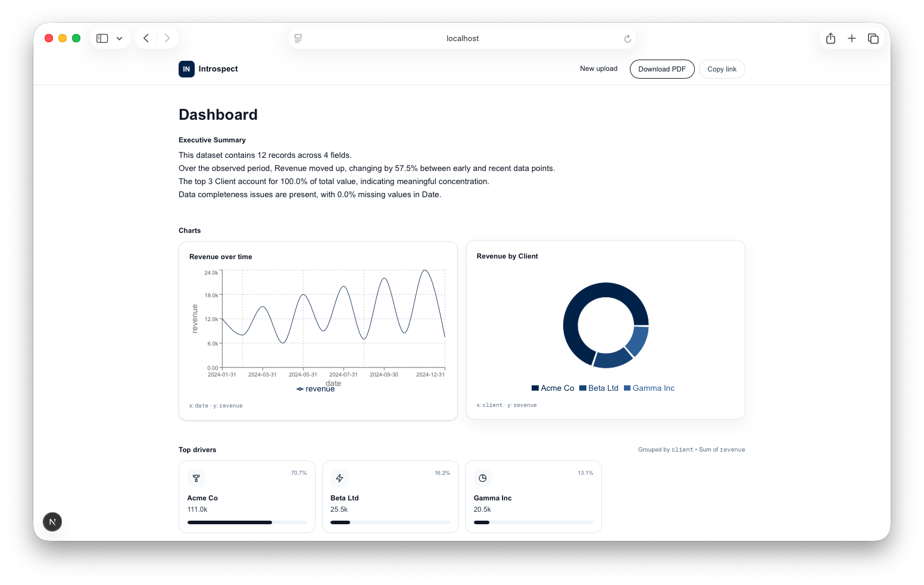Click the localhost address bar
The image size is (924, 585).
pyautogui.click(x=463, y=38)
